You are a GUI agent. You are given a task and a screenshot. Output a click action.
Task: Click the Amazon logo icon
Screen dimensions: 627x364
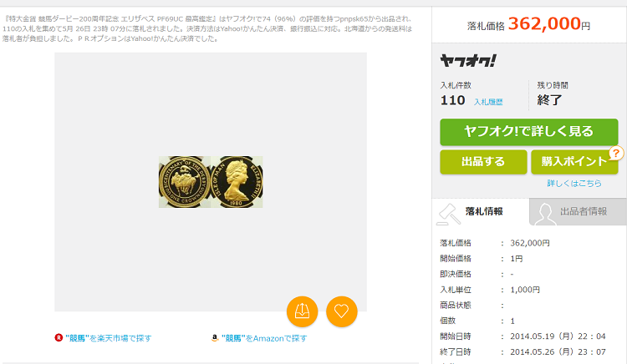point(215,338)
